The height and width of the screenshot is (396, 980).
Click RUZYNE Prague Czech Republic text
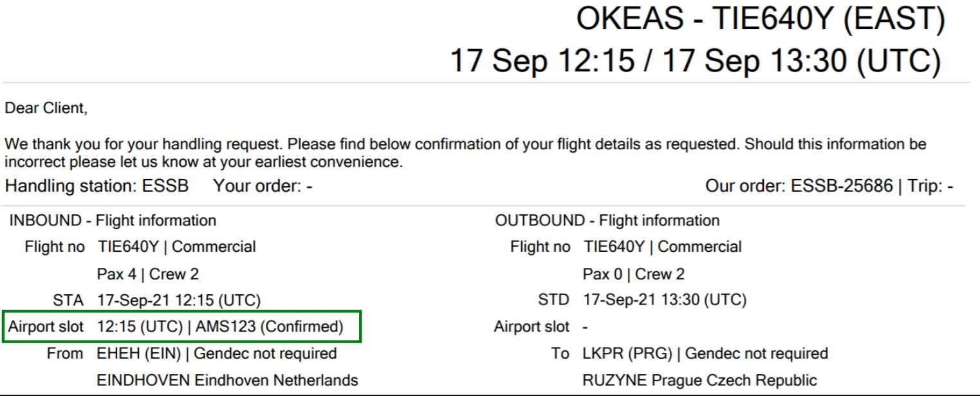click(700, 381)
